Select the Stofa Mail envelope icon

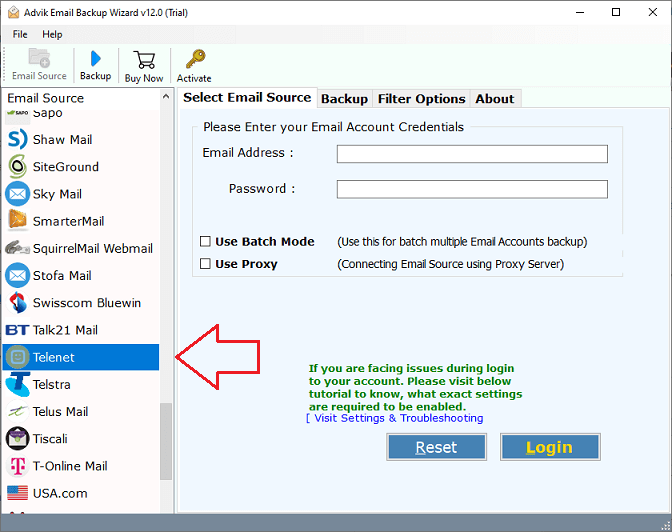pos(18,276)
